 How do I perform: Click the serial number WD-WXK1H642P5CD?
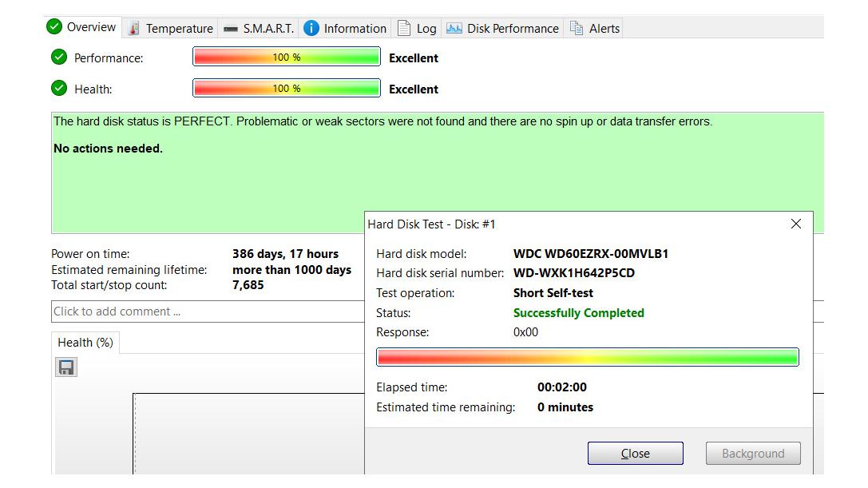click(573, 273)
